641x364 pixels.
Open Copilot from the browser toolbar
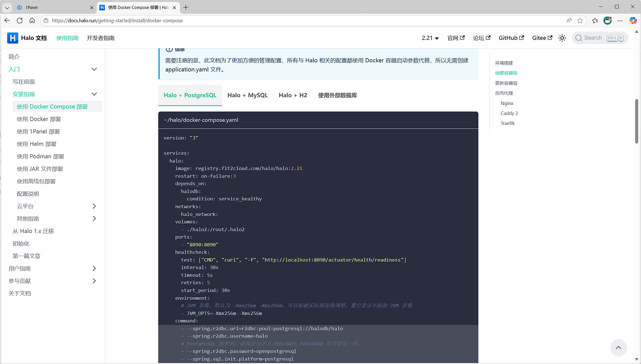(x=633, y=20)
